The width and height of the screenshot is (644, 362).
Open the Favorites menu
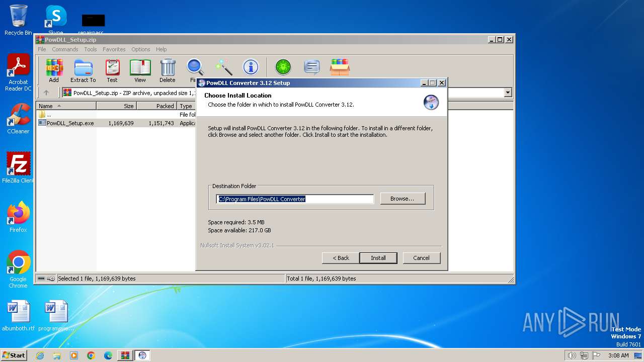[x=114, y=49]
